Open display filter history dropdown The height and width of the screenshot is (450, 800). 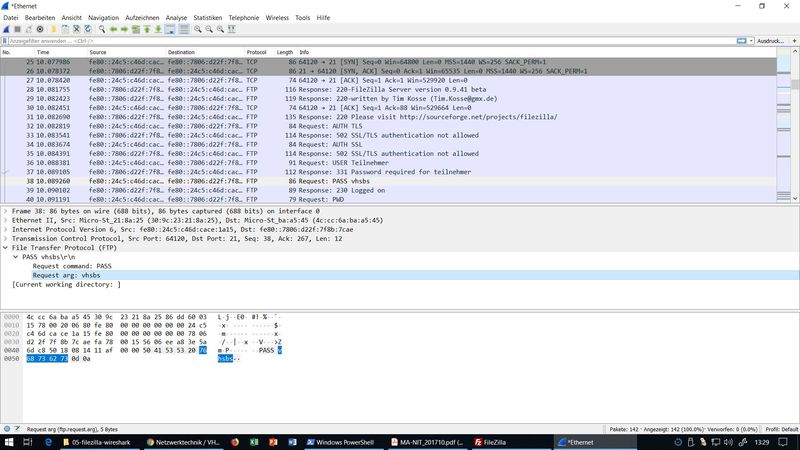751,41
